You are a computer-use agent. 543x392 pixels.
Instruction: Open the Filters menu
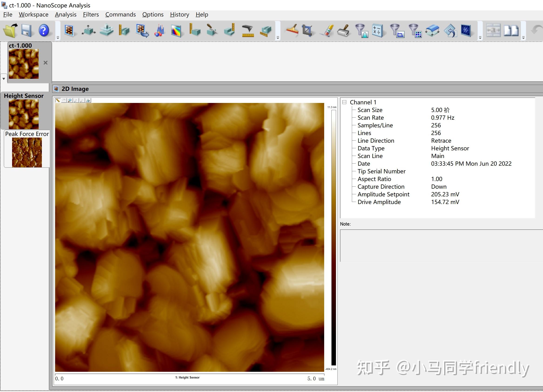tap(91, 14)
